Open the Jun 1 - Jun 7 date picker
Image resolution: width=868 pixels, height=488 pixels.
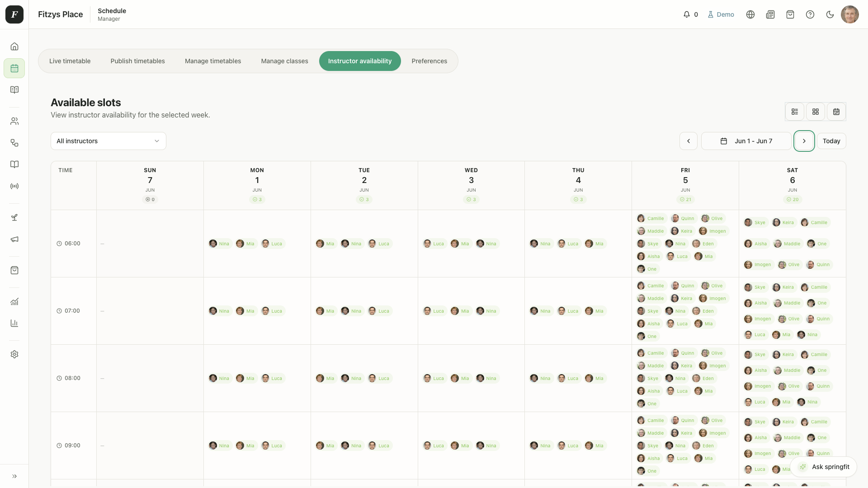click(746, 141)
